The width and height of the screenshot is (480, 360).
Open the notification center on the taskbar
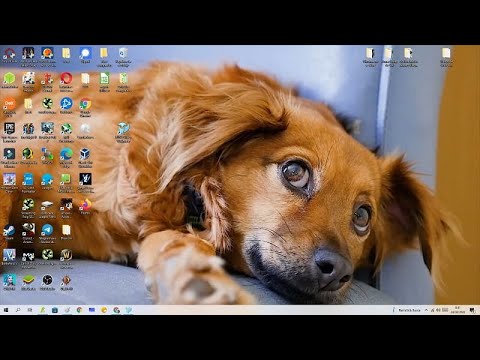472,310
